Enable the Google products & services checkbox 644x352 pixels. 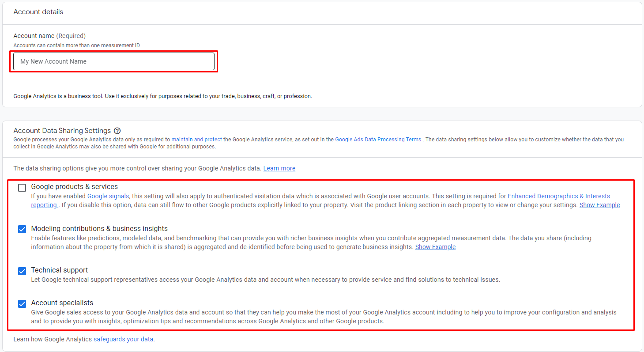tap(22, 188)
